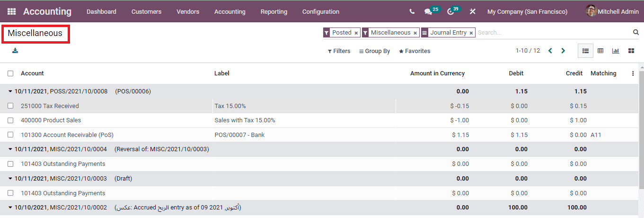644x218 pixels.
Task: Click the Mitchell Admin avatar
Action: click(x=591, y=11)
